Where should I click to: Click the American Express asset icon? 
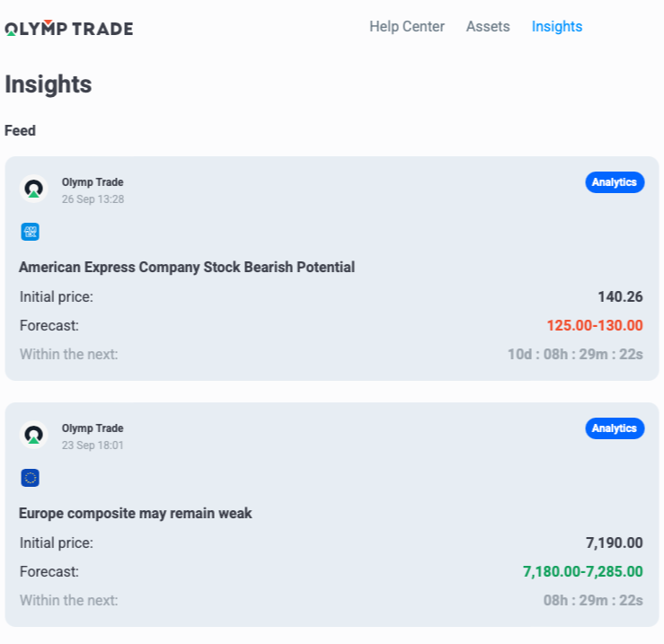(30, 232)
